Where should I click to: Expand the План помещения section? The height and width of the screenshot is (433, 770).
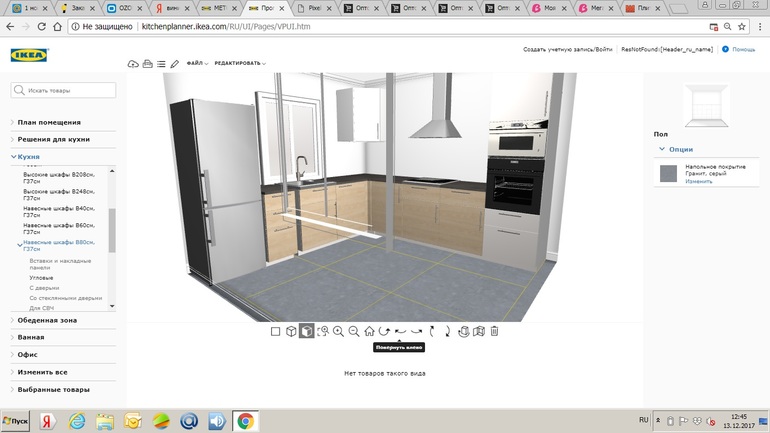pyautogui.click(x=49, y=122)
